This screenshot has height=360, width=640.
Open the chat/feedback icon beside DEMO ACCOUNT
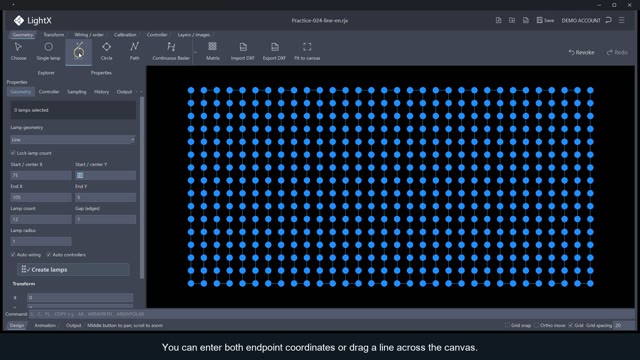point(609,20)
